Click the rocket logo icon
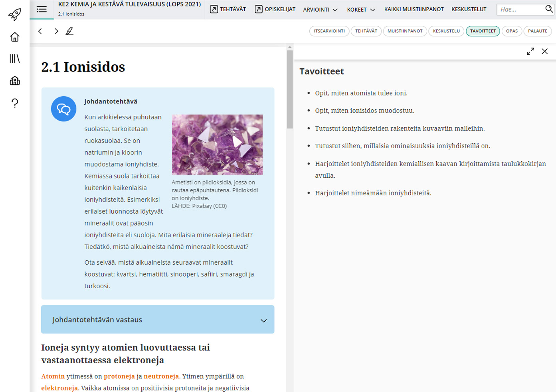Image resolution: width=556 pixels, height=392 pixels. pyautogui.click(x=15, y=15)
